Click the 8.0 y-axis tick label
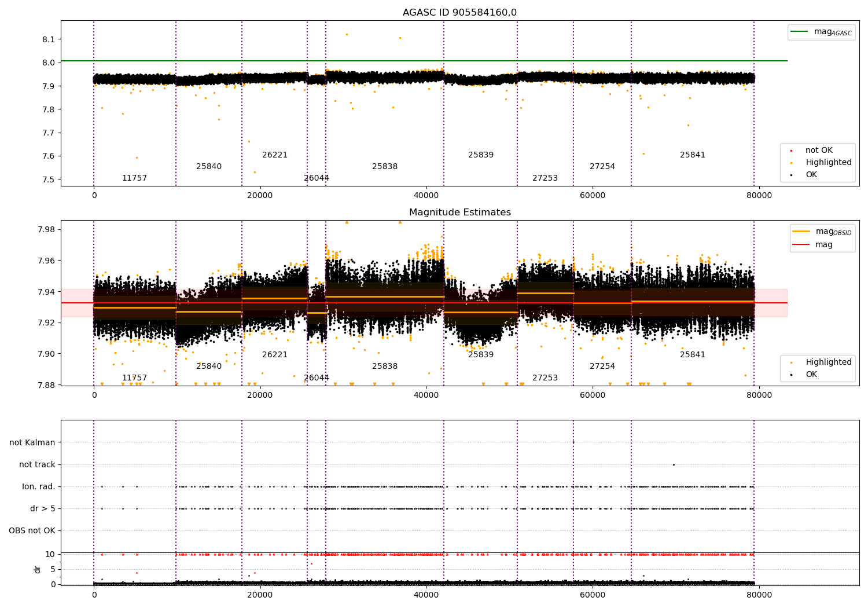The height and width of the screenshot is (608, 868). (49, 63)
